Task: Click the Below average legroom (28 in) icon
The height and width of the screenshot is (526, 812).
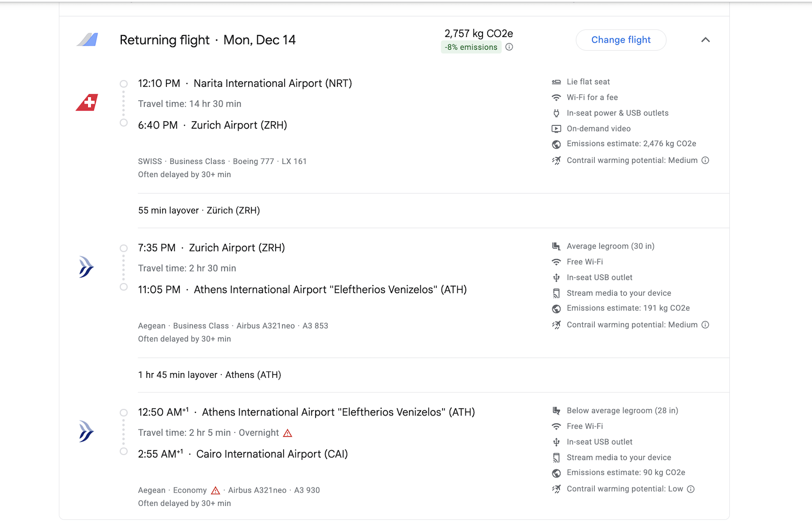Action: (556, 411)
